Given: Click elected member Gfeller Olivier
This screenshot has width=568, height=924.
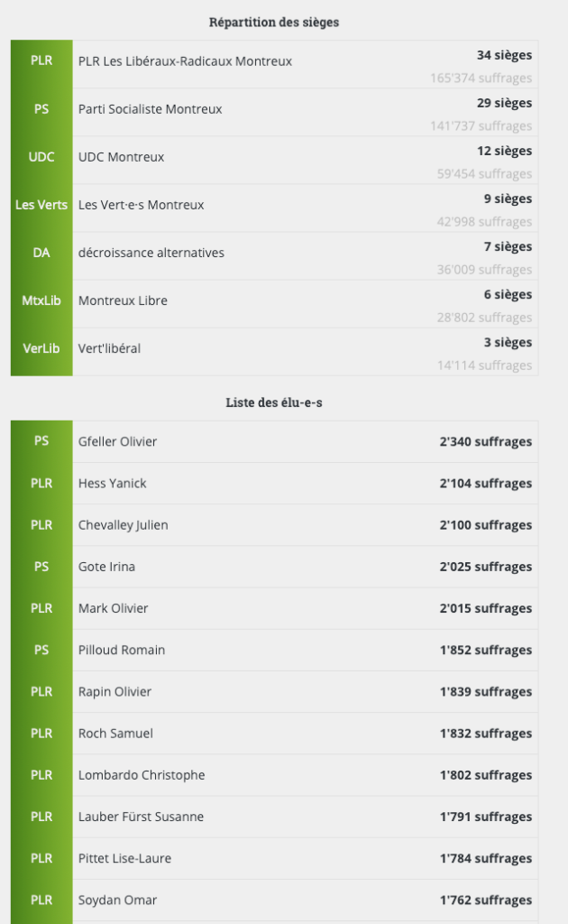Looking at the screenshot, I should click(117, 441).
